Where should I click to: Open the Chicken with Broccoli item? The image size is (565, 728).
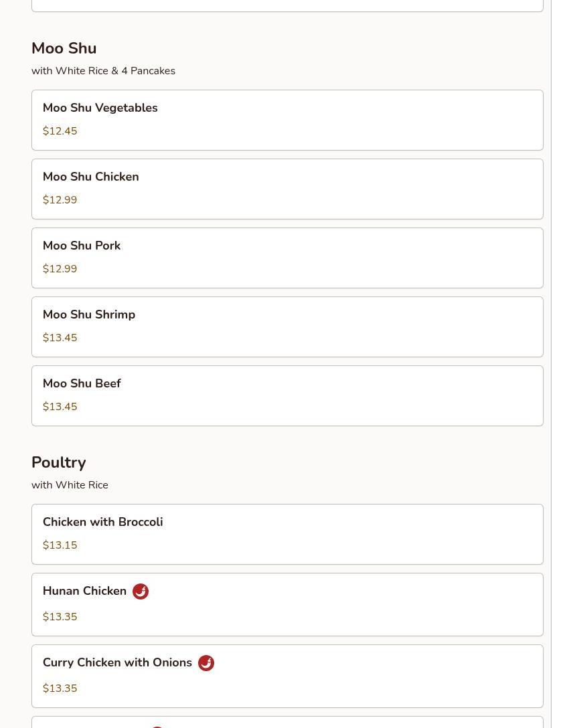pos(287,535)
